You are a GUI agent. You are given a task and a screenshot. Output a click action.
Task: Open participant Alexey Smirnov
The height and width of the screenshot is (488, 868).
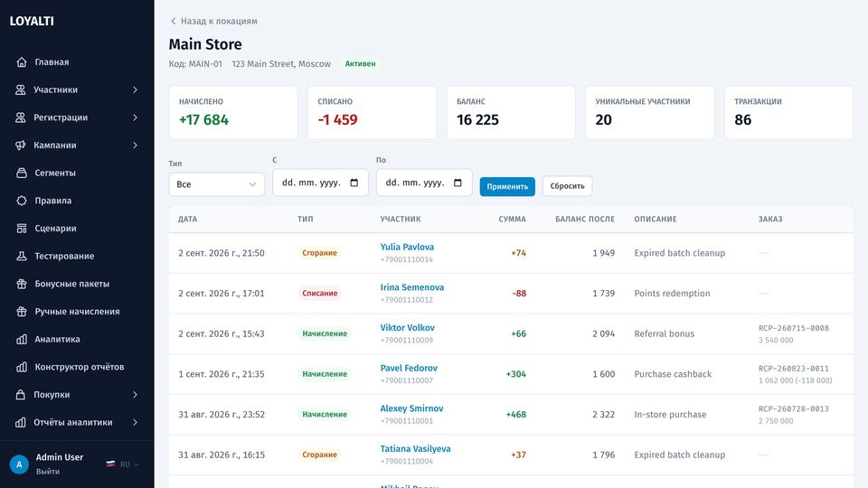click(412, 408)
